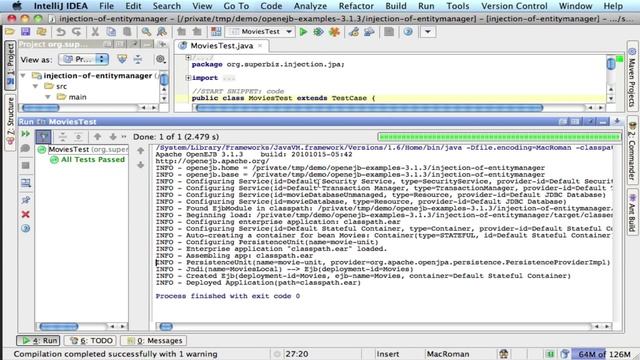The width and height of the screenshot is (640, 360).
Task: Stop the process using the gray square icon
Action: (25, 165)
